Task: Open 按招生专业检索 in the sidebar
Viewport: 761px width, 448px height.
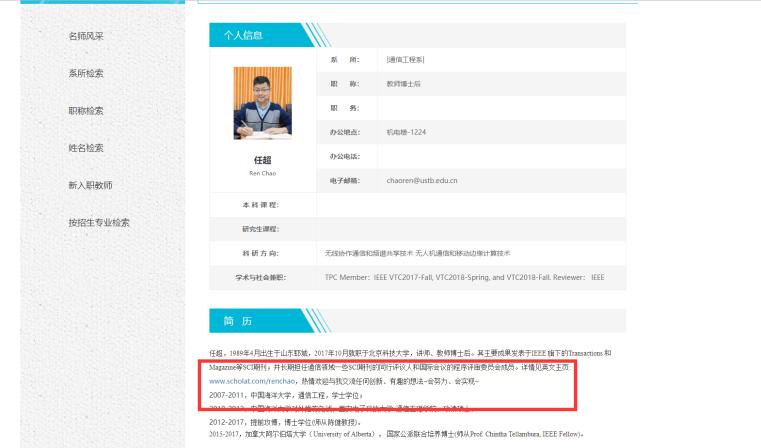Action: click(x=99, y=222)
